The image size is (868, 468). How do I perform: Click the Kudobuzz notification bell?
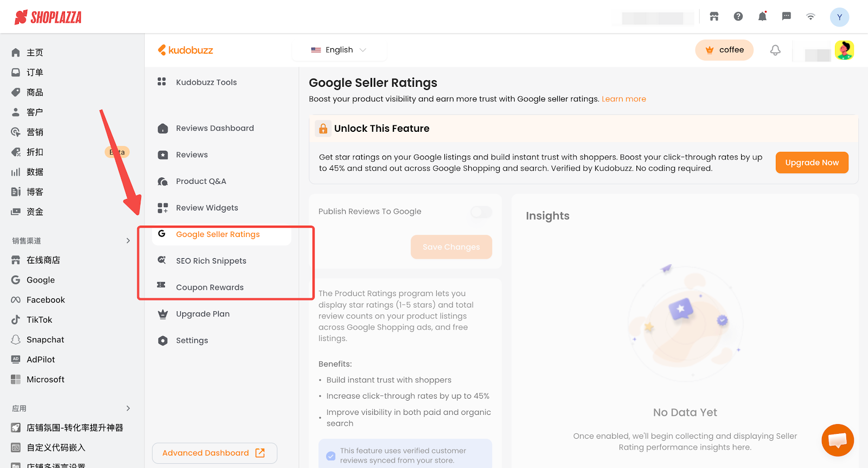coord(775,50)
